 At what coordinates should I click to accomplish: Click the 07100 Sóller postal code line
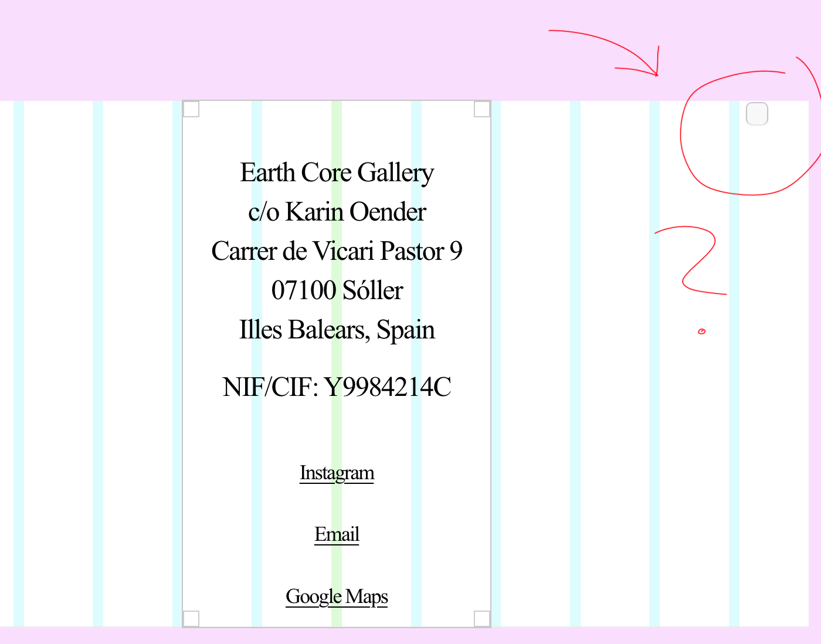coord(337,291)
